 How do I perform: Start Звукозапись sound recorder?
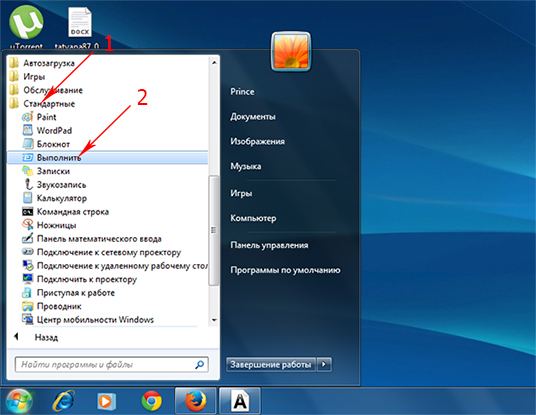54,185
